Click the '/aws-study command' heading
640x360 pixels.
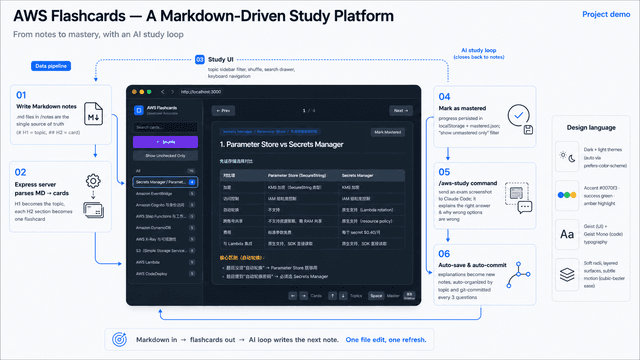[468, 183]
